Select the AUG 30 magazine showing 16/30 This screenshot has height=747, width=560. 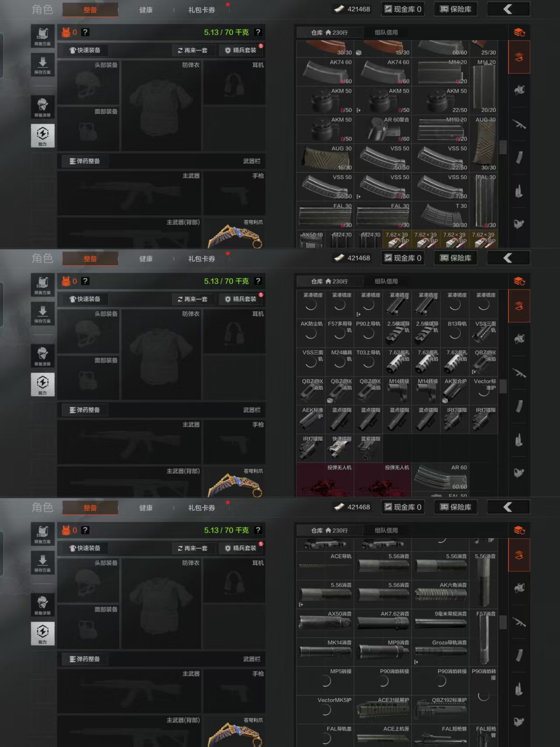pyautogui.click(x=325, y=158)
